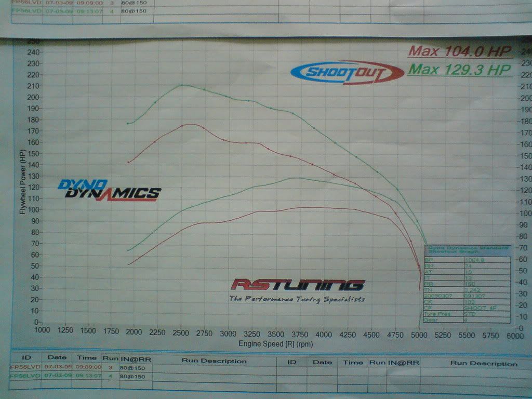The image size is (532, 399).
Task: Click the 4500 rpm tick label
Action: [x=371, y=335]
